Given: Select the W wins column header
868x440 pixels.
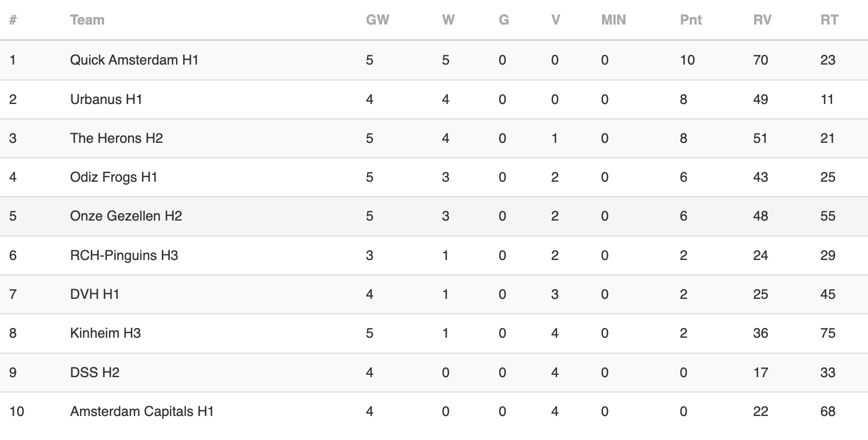Looking at the screenshot, I should [448, 20].
